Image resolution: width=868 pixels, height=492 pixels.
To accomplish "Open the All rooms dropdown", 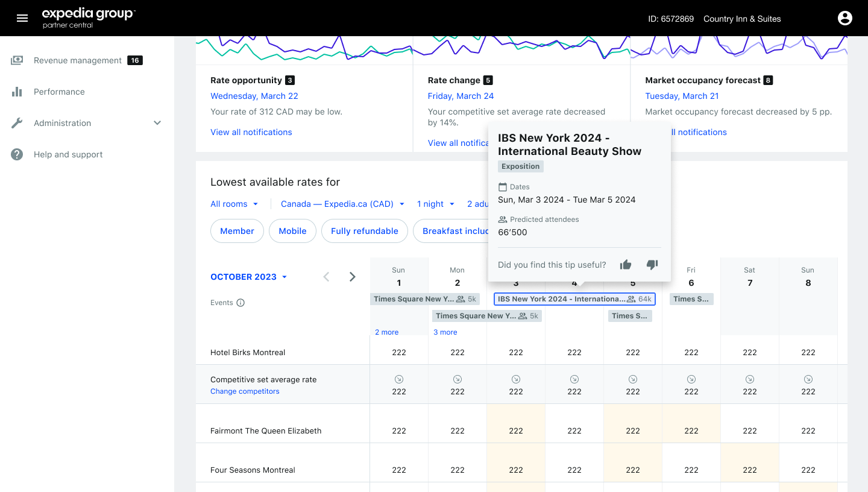I will tap(234, 204).
